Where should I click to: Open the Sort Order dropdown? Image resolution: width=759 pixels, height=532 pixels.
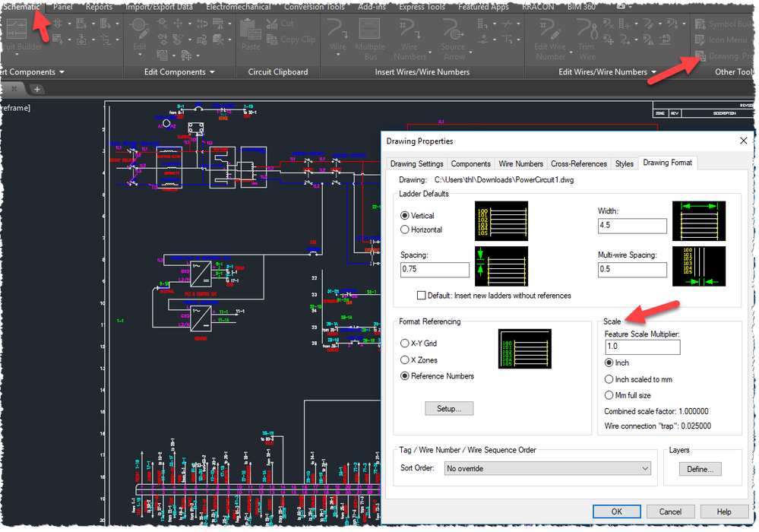[x=548, y=468]
